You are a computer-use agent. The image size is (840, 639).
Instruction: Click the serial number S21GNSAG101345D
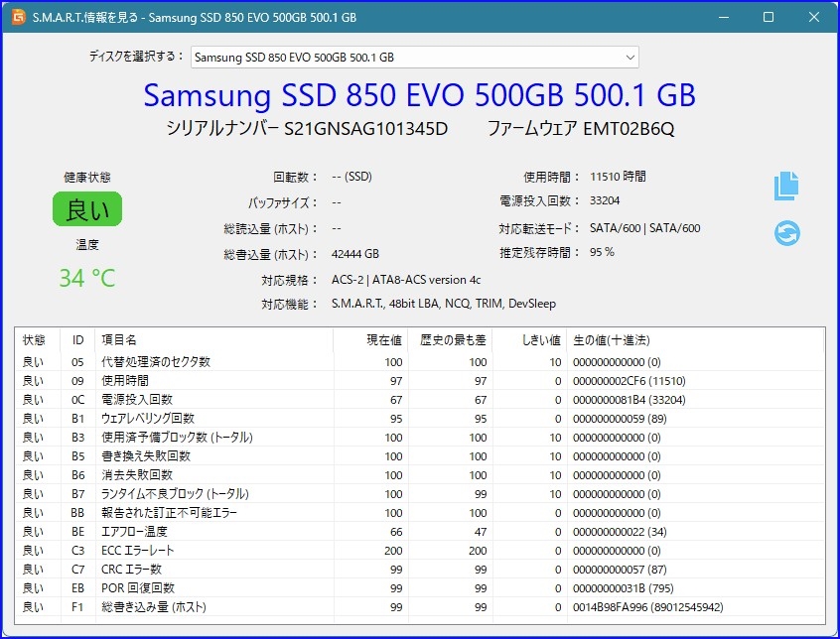click(366, 129)
